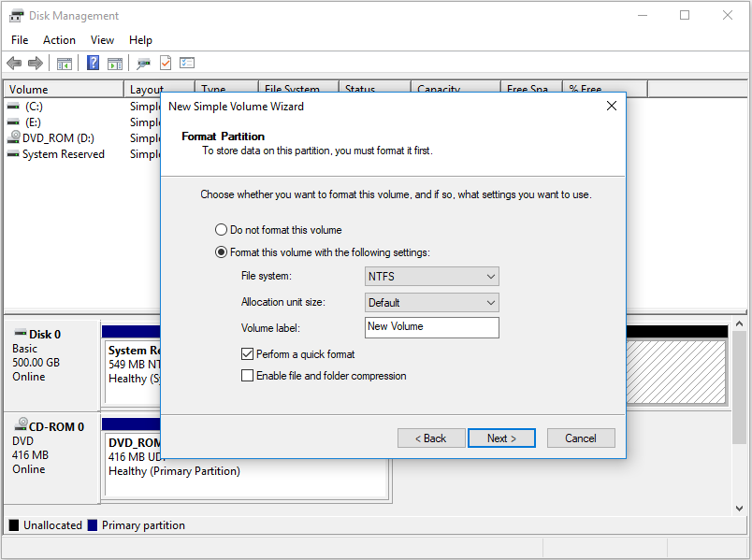Open the View menu
Screen dimensions: 752x560
102,40
